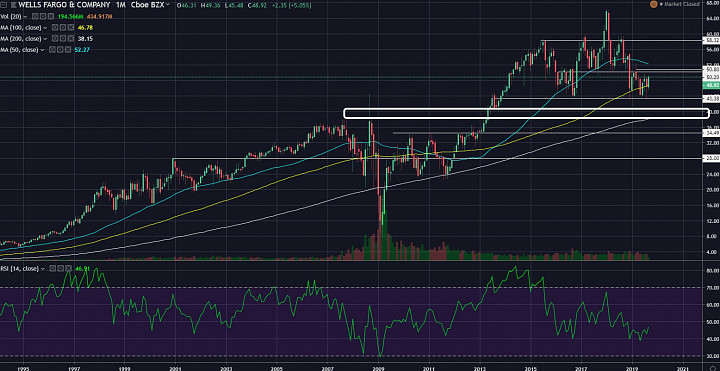Open the MA (50, close) settings icon
The width and height of the screenshot is (720, 371).
[60, 50]
